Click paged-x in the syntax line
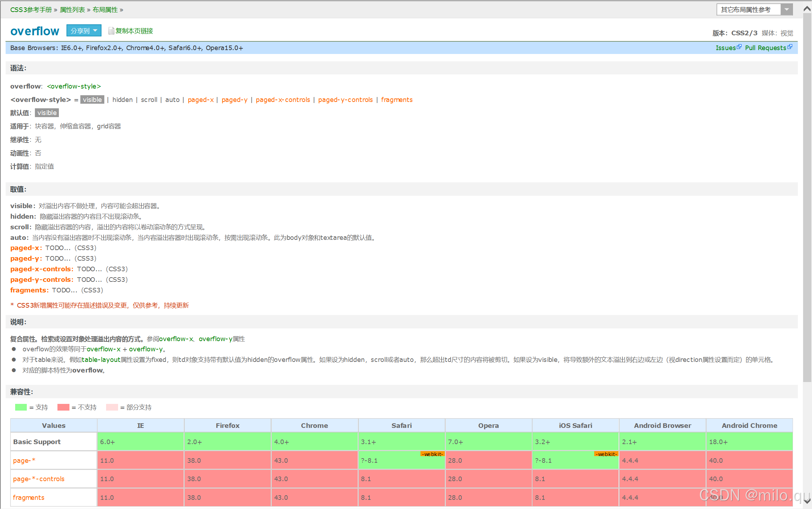Viewport: 812px width, 509px height. click(201, 100)
